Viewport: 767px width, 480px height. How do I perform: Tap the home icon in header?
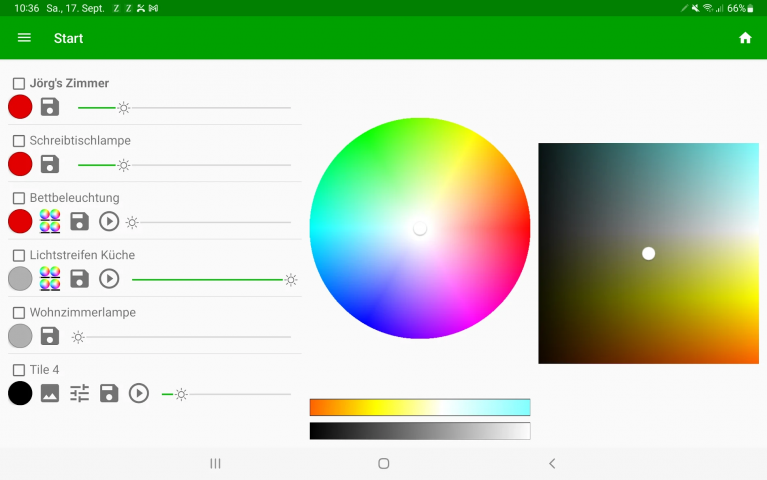pyautogui.click(x=744, y=38)
